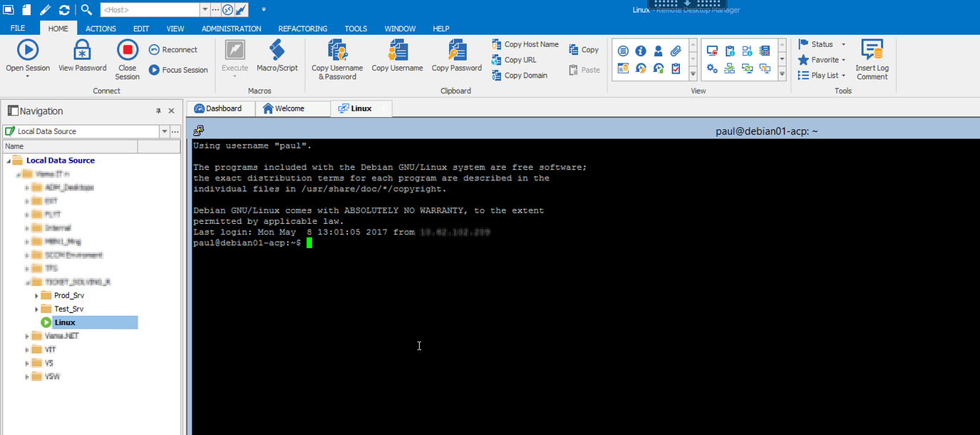Viewport: 980px width, 435px height.
Task: Click the Copy Username icon
Action: (x=397, y=49)
